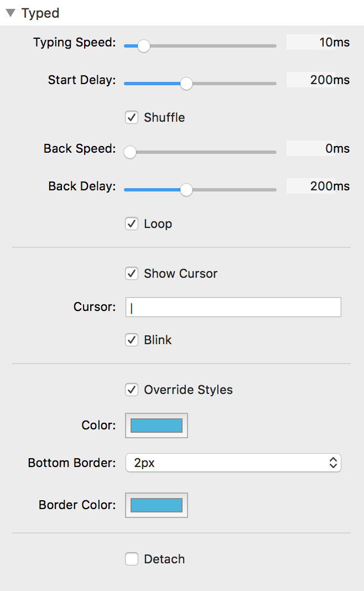This screenshot has height=591, width=364.
Task: Click the Back Speed slider handle
Action: click(x=130, y=152)
